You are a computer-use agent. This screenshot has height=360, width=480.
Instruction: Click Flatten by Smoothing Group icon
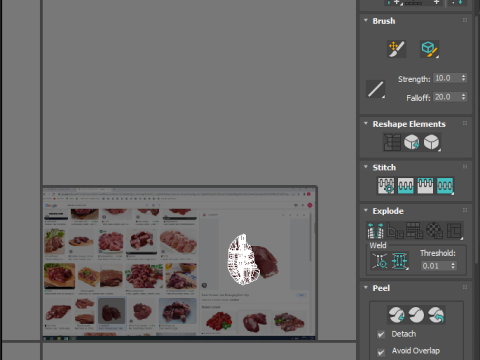point(415,231)
